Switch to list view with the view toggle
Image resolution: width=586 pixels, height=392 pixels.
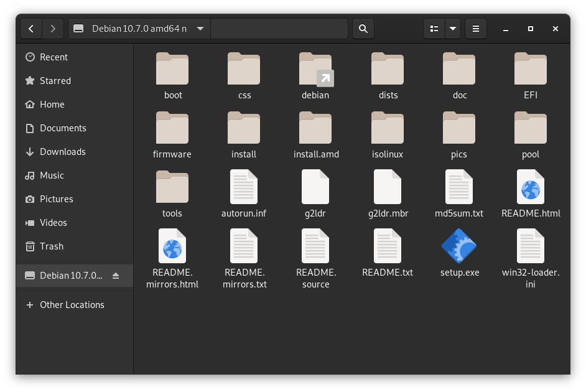pyautogui.click(x=434, y=29)
